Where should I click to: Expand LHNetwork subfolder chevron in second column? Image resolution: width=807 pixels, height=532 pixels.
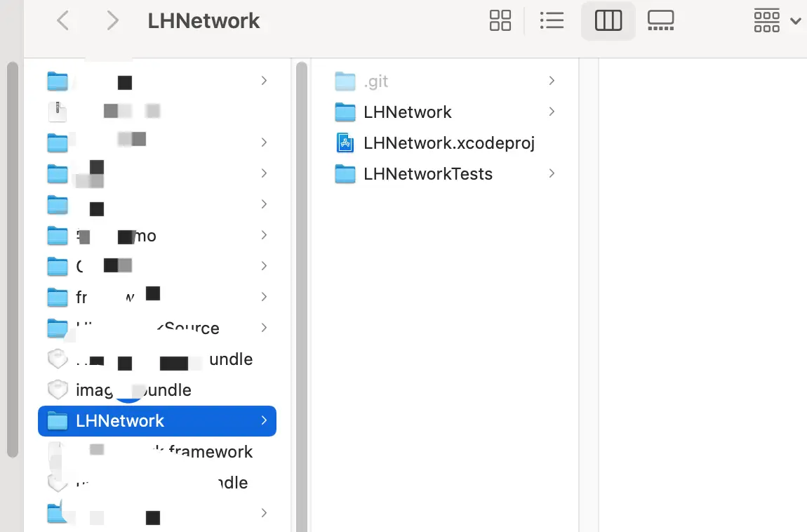(x=552, y=112)
